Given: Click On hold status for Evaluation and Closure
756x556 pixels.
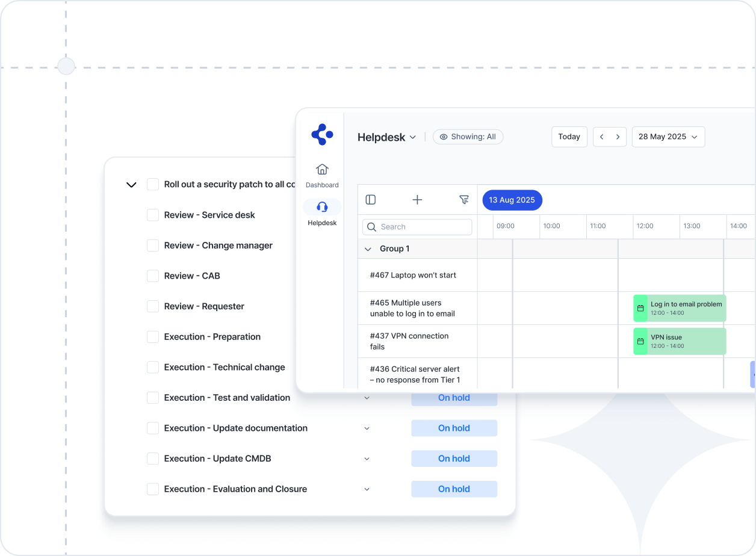Looking at the screenshot, I should (454, 489).
